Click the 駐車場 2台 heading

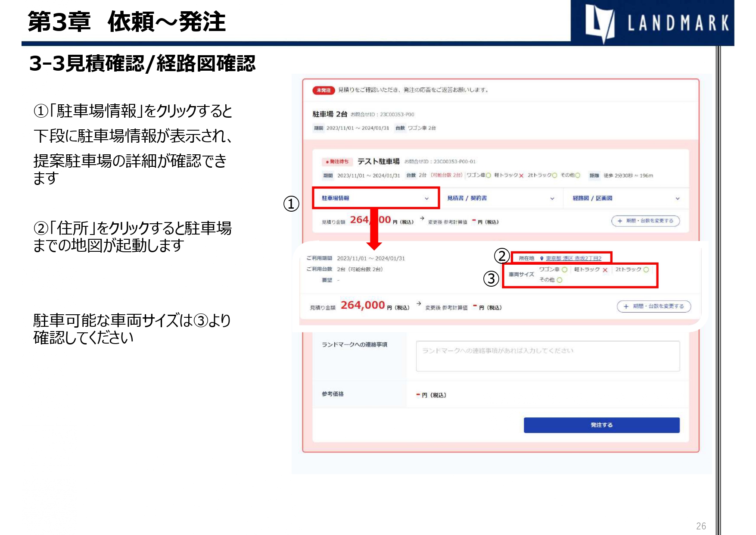[x=330, y=114]
